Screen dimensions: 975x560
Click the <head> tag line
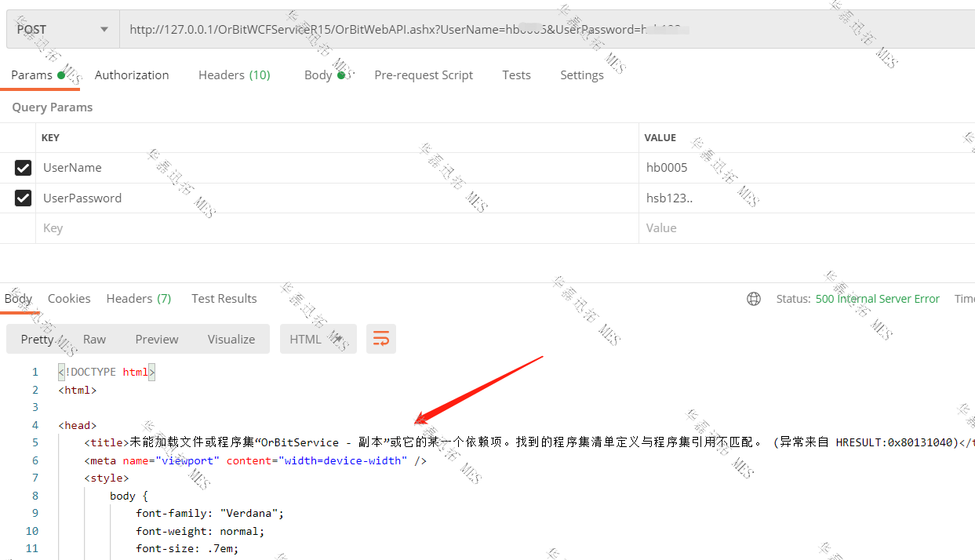pos(77,425)
